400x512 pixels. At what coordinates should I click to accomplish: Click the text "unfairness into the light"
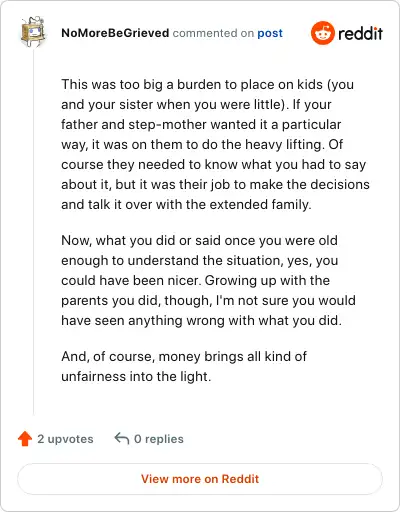coord(135,376)
